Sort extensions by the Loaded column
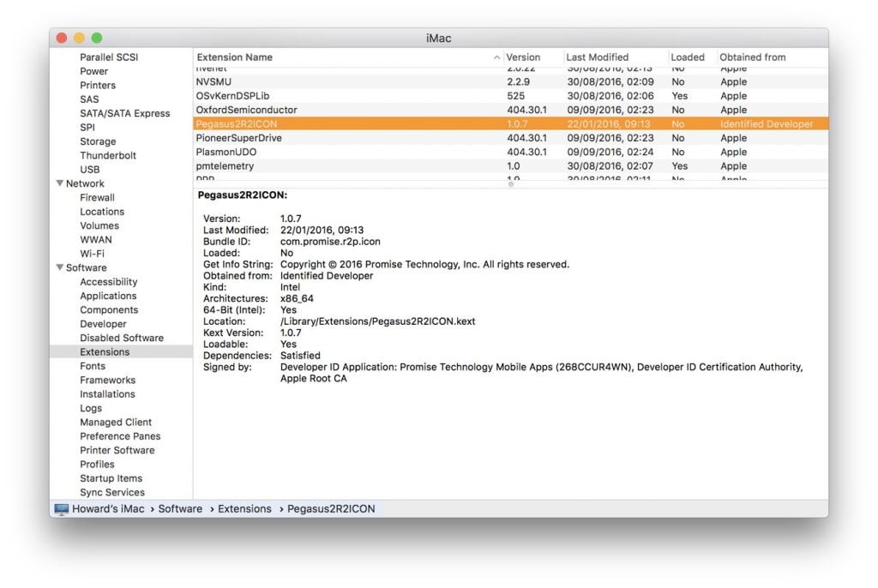878x588 pixels. [686, 57]
